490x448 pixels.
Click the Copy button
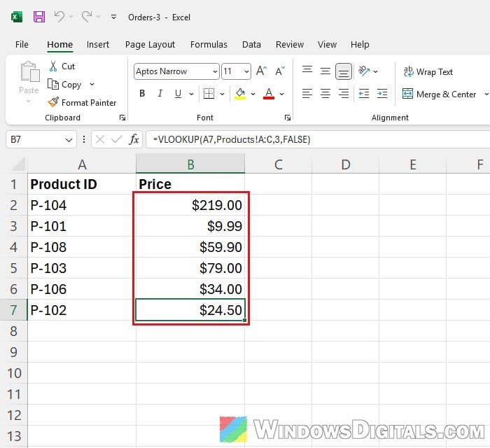click(x=64, y=85)
